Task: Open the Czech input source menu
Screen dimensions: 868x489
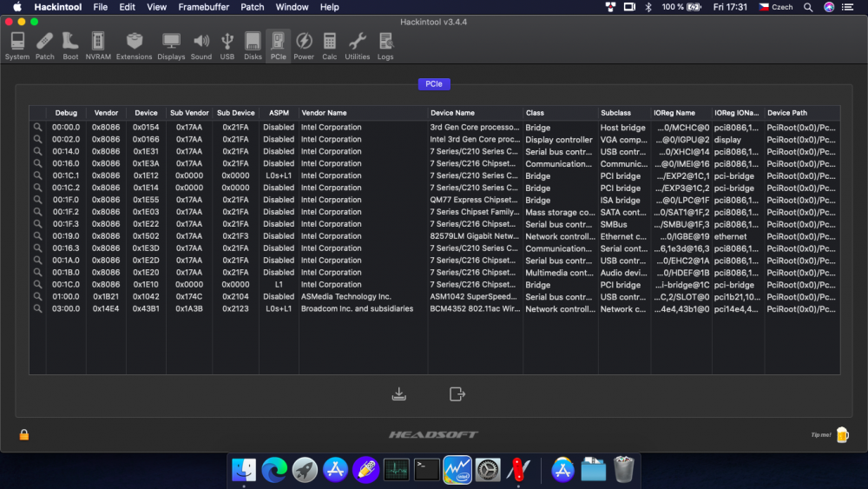Action: 775,7
